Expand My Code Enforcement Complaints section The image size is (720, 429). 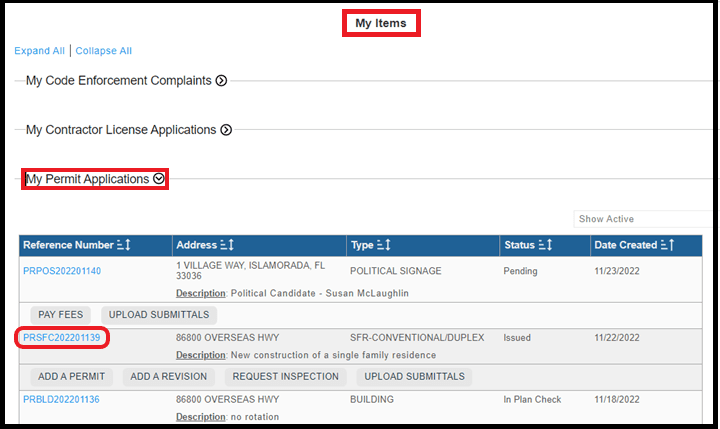pyautogui.click(x=222, y=81)
